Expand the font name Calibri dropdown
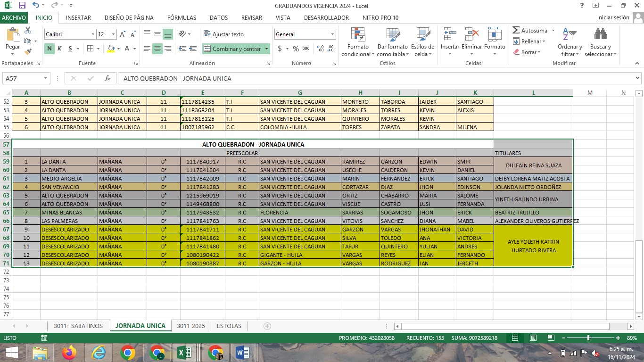Viewport: 644px width, 362px height. [x=93, y=34]
